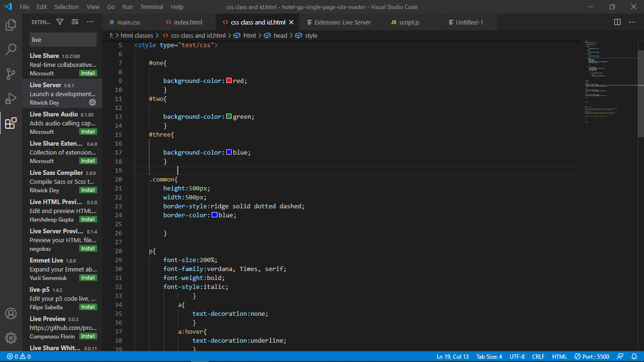Viewport: 644px width, 362px height.
Task: Click the Port: 5500 status bar item
Action: click(x=592, y=356)
